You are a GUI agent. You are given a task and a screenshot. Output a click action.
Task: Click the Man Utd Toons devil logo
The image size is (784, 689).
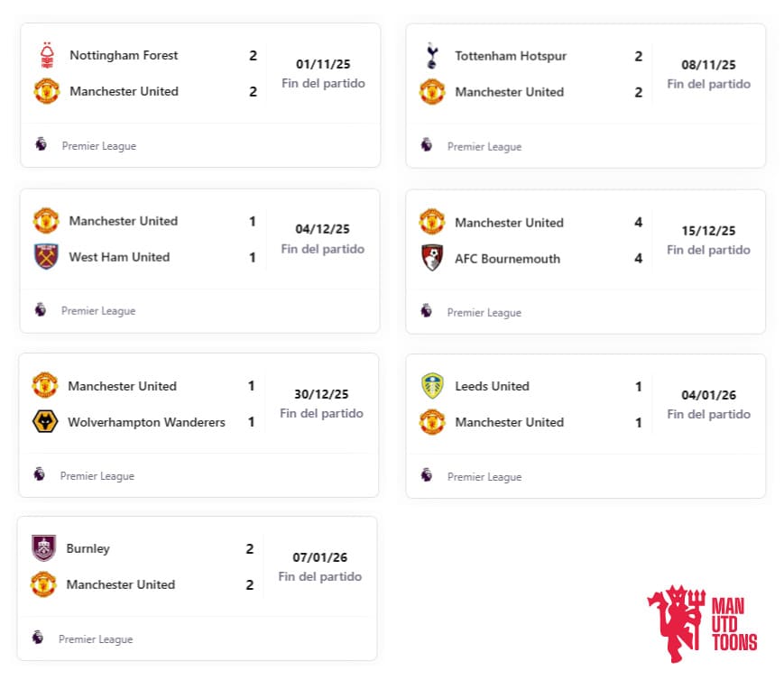coord(672,622)
